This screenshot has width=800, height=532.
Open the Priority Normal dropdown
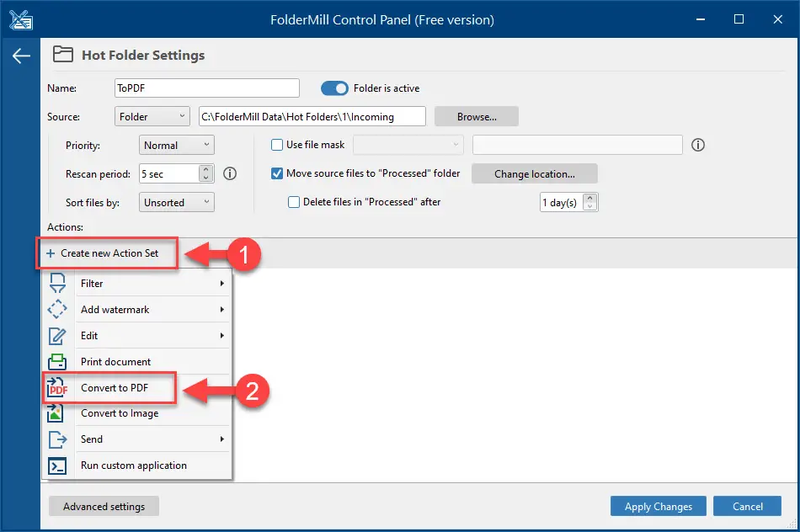(177, 145)
